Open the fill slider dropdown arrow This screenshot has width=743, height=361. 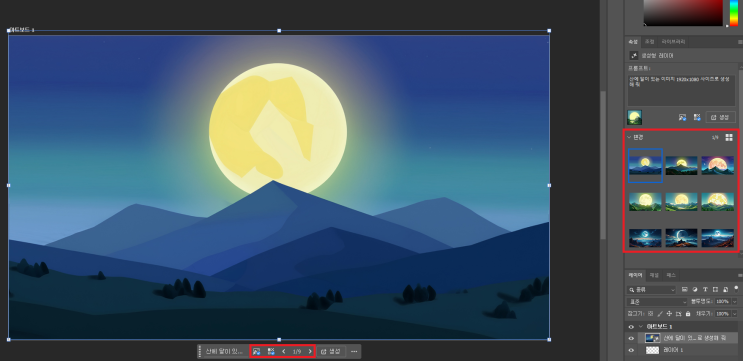click(x=734, y=314)
